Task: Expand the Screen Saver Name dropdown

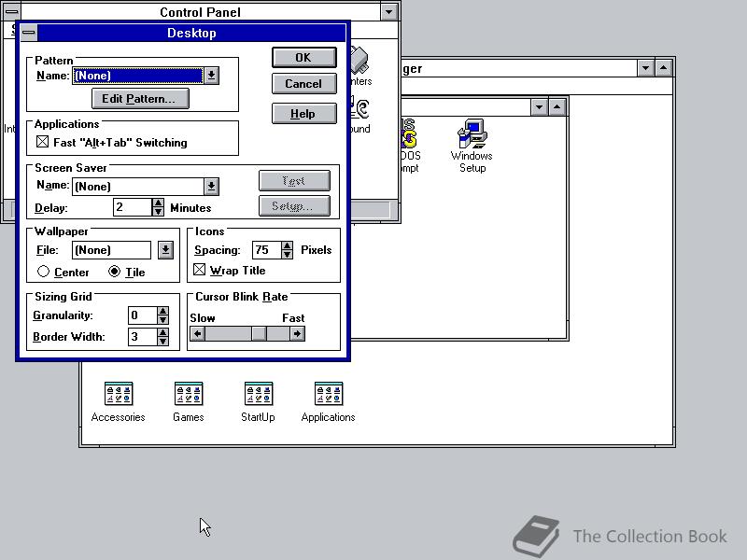Action: pyautogui.click(x=212, y=186)
